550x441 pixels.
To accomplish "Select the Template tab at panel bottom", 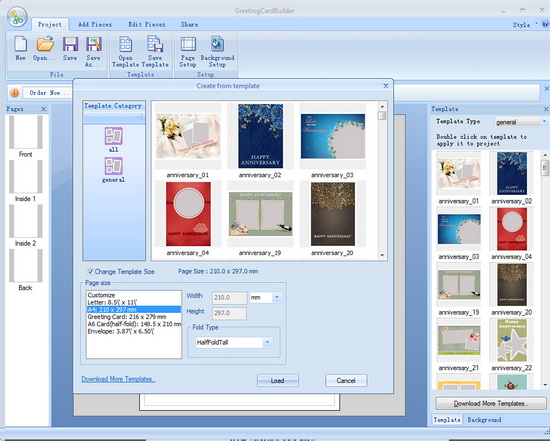I will click(447, 420).
